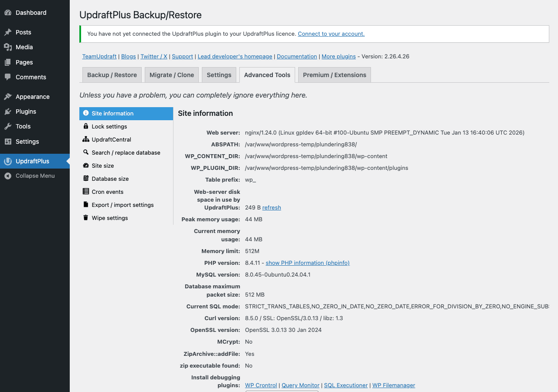
Task: Select Database size in tools list
Action: (x=126, y=179)
